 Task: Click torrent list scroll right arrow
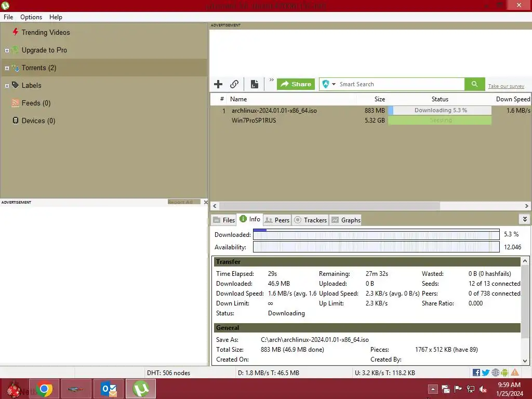[x=527, y=206]
